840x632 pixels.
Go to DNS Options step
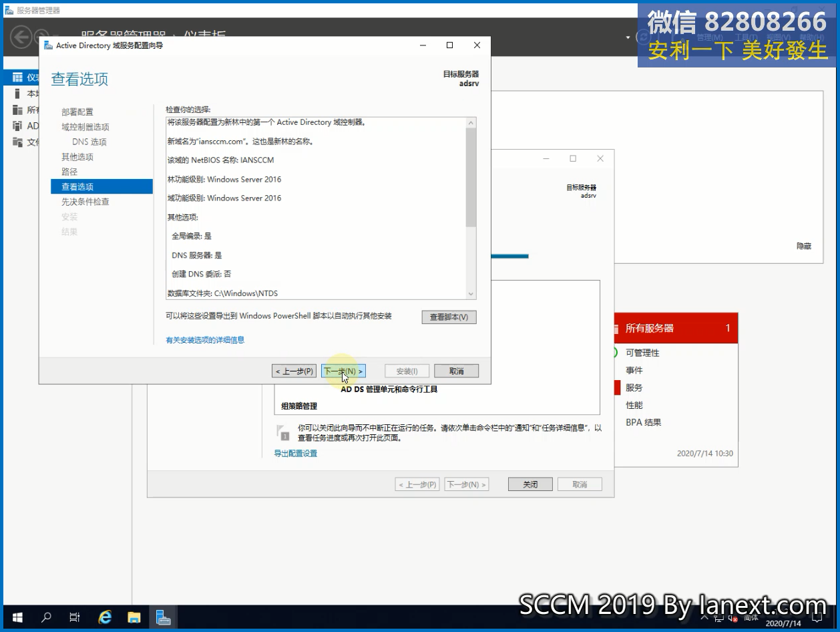(89, 142)
